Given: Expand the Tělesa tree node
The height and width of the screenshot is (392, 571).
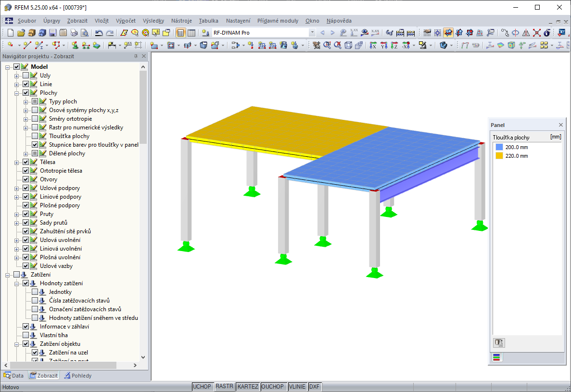Looking at the screenshot, I should click(x=16, y=163).
